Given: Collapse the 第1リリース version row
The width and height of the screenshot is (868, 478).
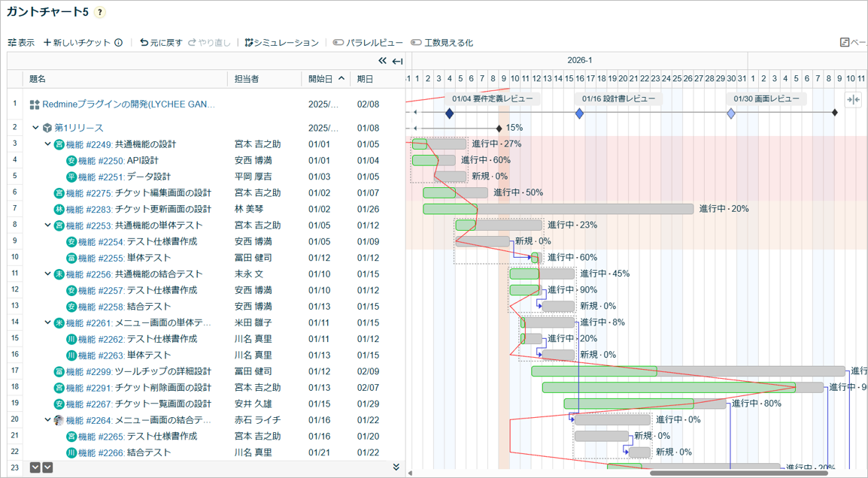Looking at the screenshot, I should (35, 128).
